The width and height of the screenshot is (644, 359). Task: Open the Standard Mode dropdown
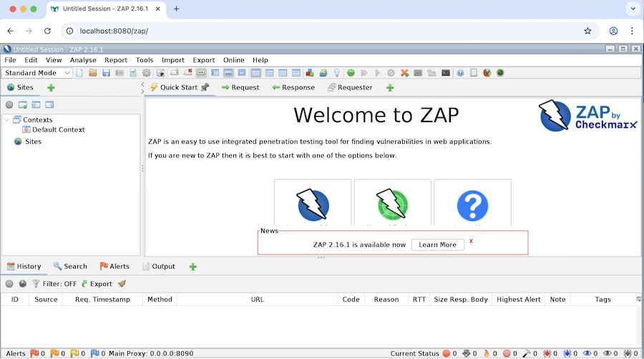coord(37,73)
